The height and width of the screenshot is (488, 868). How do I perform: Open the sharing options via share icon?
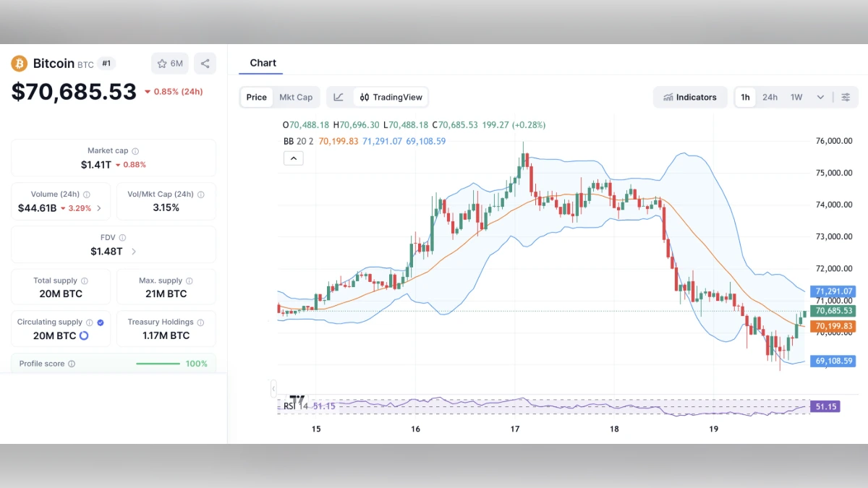tap(205, 64)
